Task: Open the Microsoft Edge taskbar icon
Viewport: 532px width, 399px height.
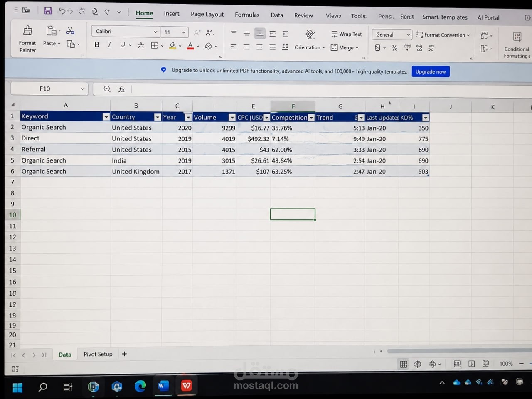Action: [140, 387]
